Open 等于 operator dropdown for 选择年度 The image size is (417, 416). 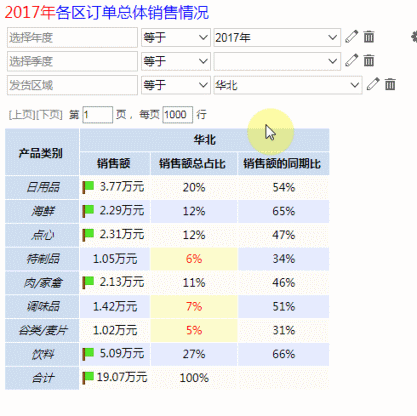click(176, 37)
